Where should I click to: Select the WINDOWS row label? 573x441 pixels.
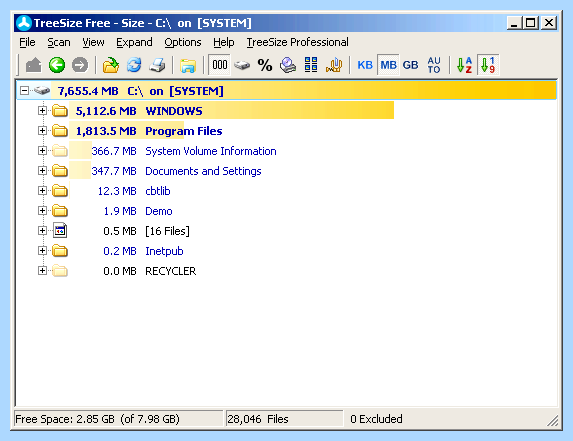(174, 111)
